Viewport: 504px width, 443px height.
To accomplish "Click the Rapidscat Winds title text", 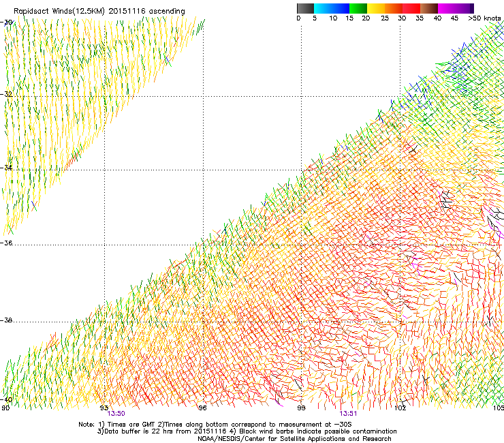I will [x=99, y=12].
